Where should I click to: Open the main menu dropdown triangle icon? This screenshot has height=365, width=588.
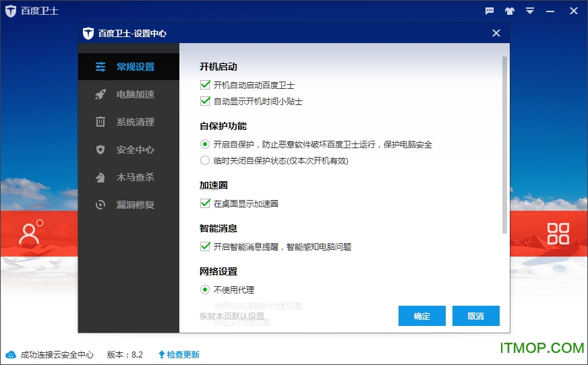529,11
